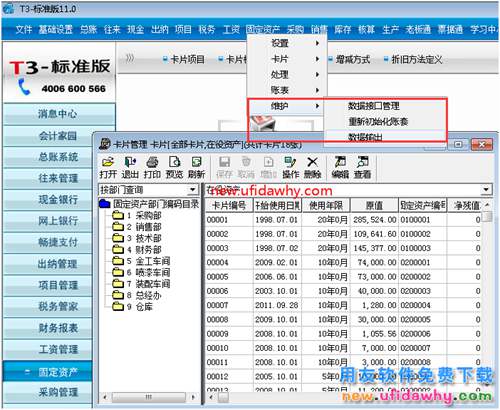Click the greyed 保存 (Save) toolbar icon
This screenshot has width=500, height=410.
coord(224,167)
